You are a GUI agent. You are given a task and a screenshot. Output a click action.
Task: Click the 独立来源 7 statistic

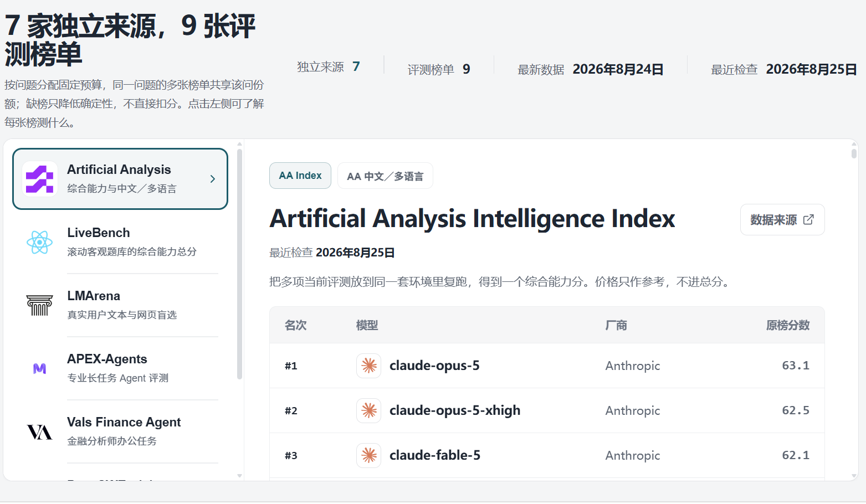coord(329,66)
